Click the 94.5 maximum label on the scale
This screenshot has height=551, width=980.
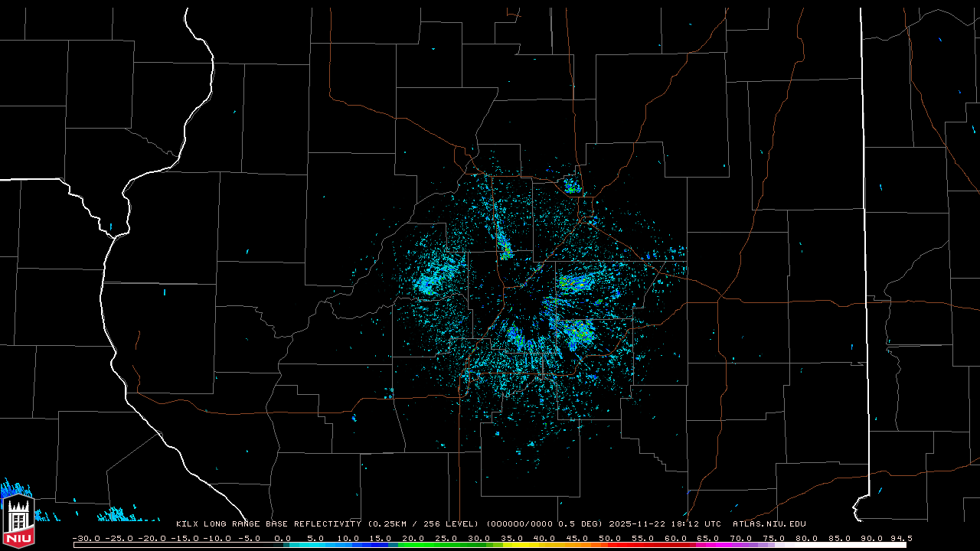[x=900, y=538]
